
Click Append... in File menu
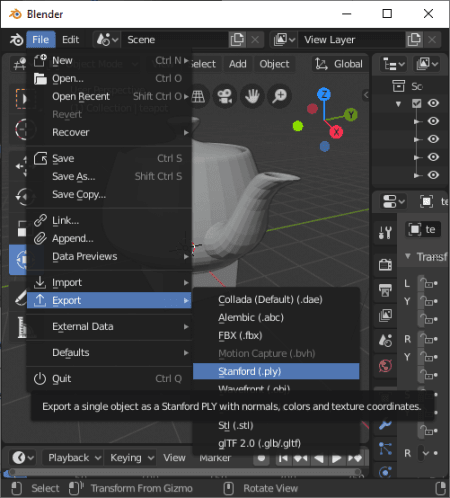(x=109, y=238)
